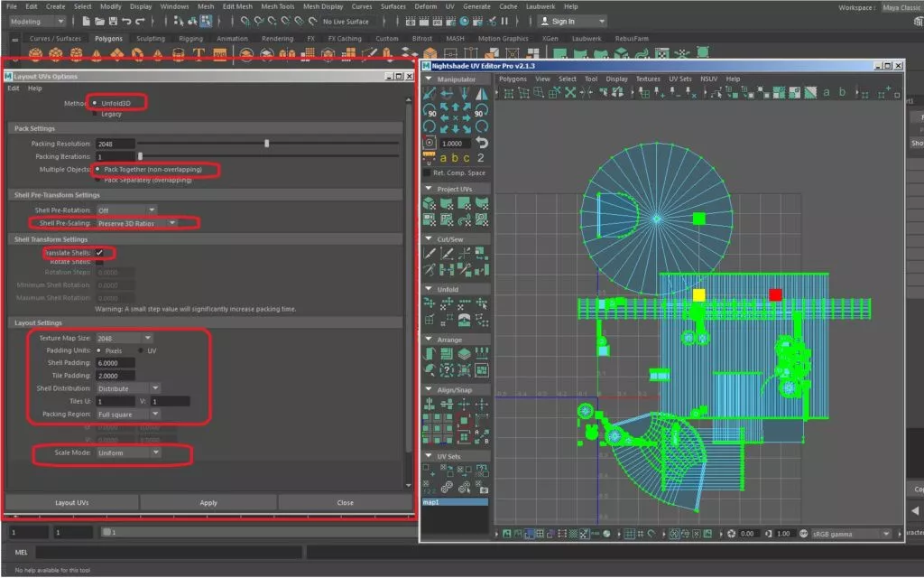924x578 pixels.
Task: Switch to the Sculpting shelf tab
Action: click(151, 39)
